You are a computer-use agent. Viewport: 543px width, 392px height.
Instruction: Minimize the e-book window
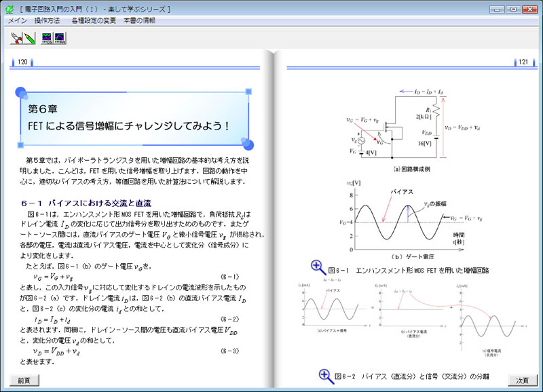pos(497,9)
